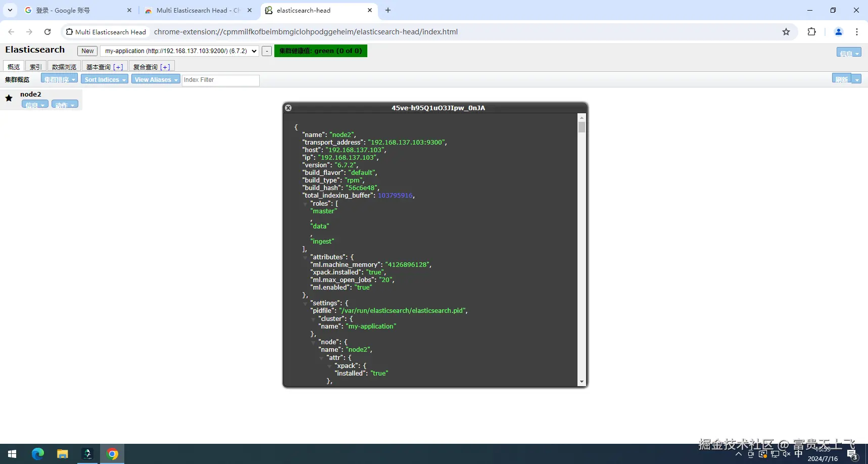Switch to Multi Elasticsearch Head browser tab
Image resolution: width=868 pixels, height=464 pixels.
198,10
